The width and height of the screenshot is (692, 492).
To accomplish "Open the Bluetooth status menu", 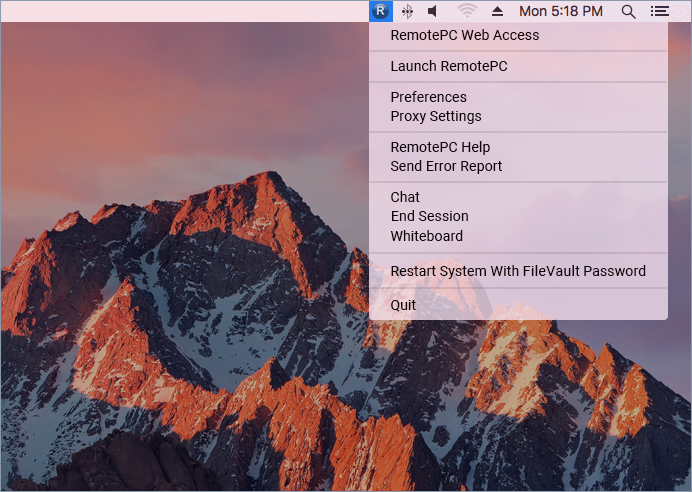I will click(407, 11).
